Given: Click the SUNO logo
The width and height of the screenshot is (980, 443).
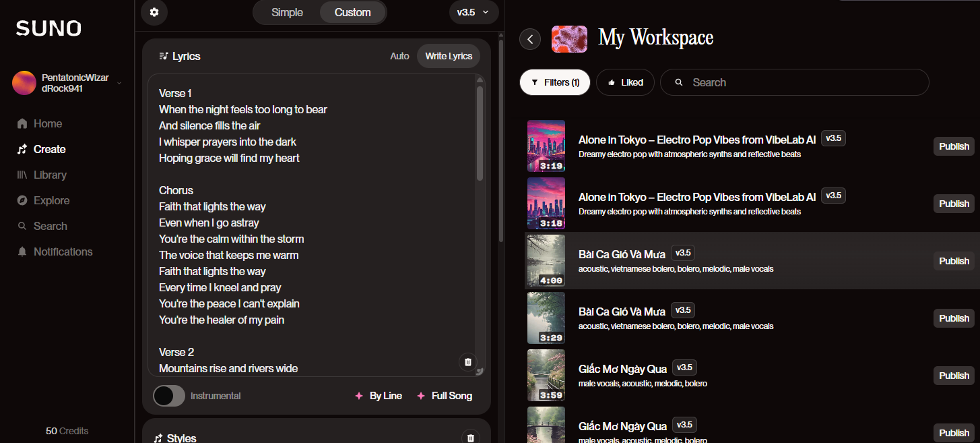Looking at the screenshot, I should (x=48, y=28).
